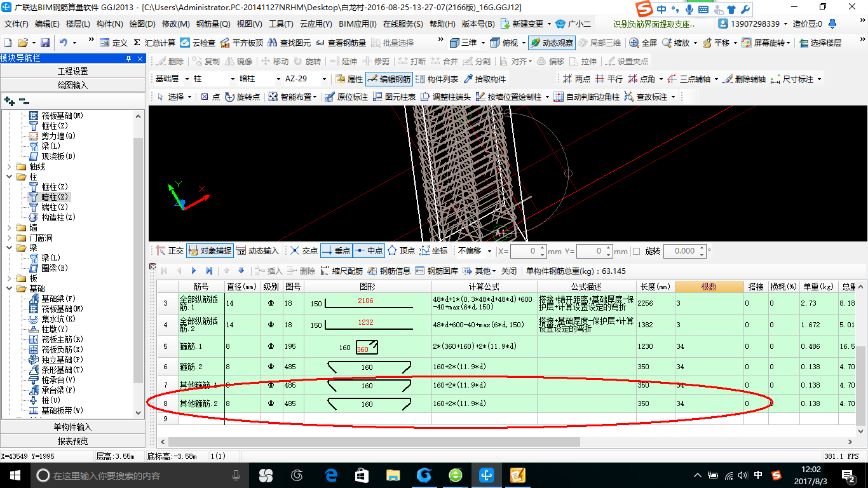868x488 pixels.
Task: Open 在线服务(S) menu
Action: click(x=403, y=24)
